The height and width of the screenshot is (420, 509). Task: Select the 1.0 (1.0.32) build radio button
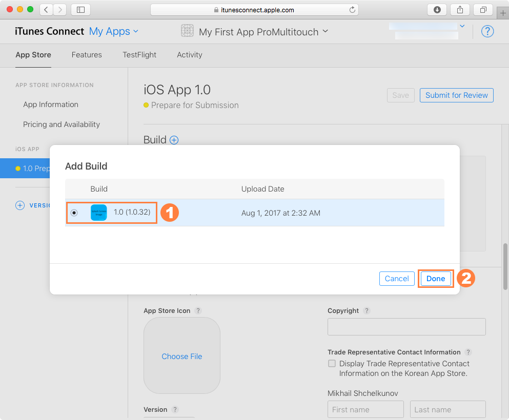pyautogui.click(x=74, y=213)
